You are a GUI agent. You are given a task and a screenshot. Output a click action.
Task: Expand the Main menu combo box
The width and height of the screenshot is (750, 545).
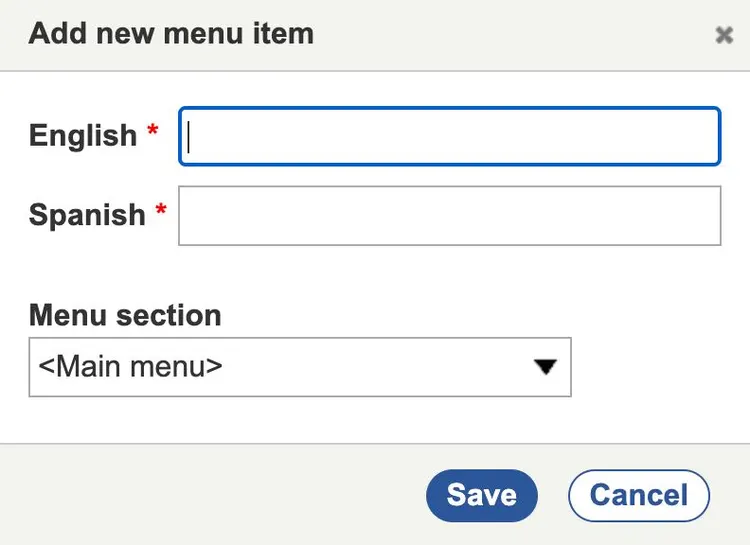click(299, 367)
